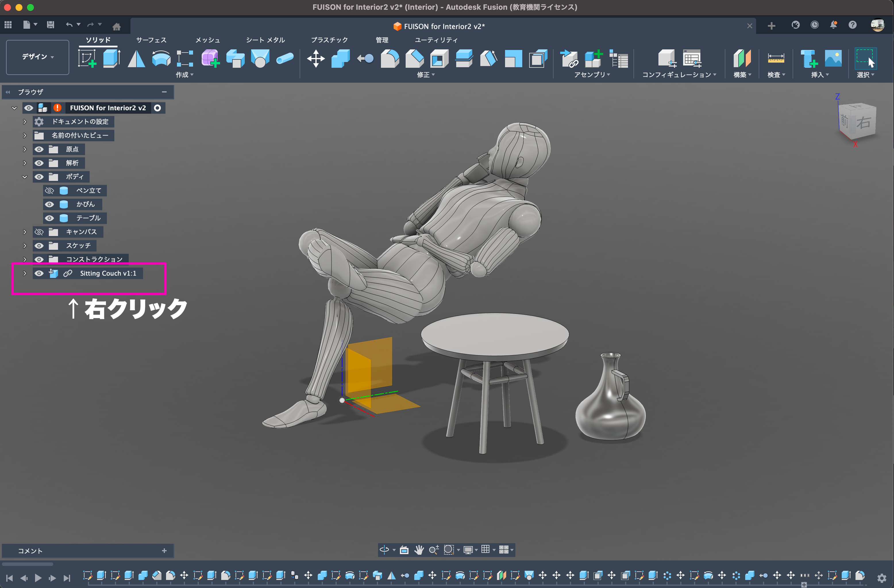Click the Insert canvas image icon
This screenshot has width=894, height=588.
833,59
